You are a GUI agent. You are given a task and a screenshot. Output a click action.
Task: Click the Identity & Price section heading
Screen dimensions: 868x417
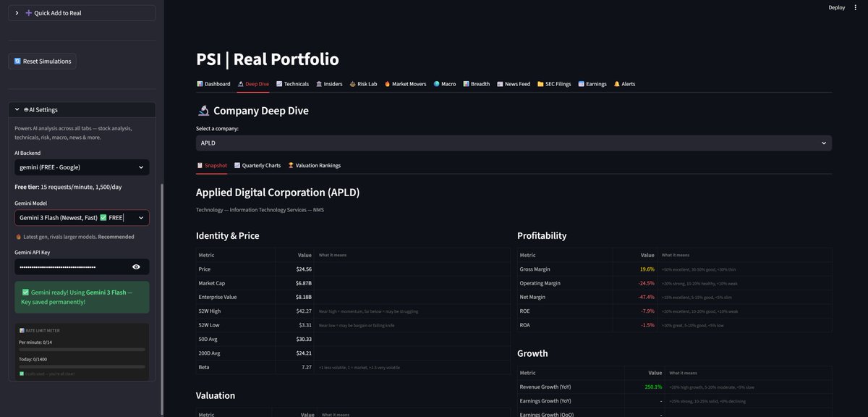(x=227, y=236)
